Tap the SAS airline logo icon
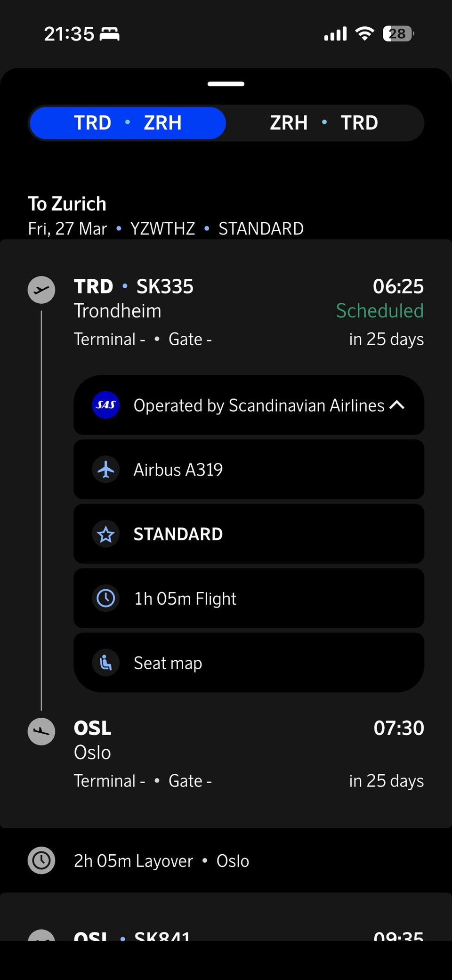 click(x=106, y=405)
